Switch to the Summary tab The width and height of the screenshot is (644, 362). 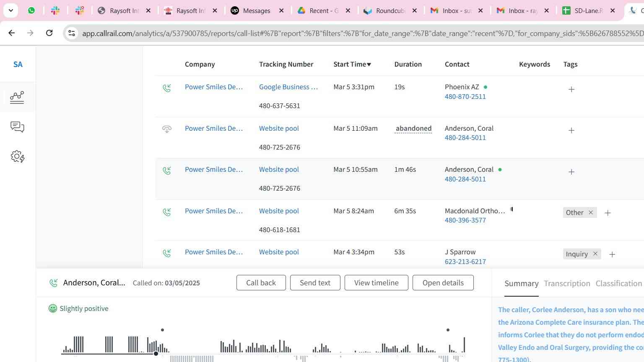click(521, 284)
